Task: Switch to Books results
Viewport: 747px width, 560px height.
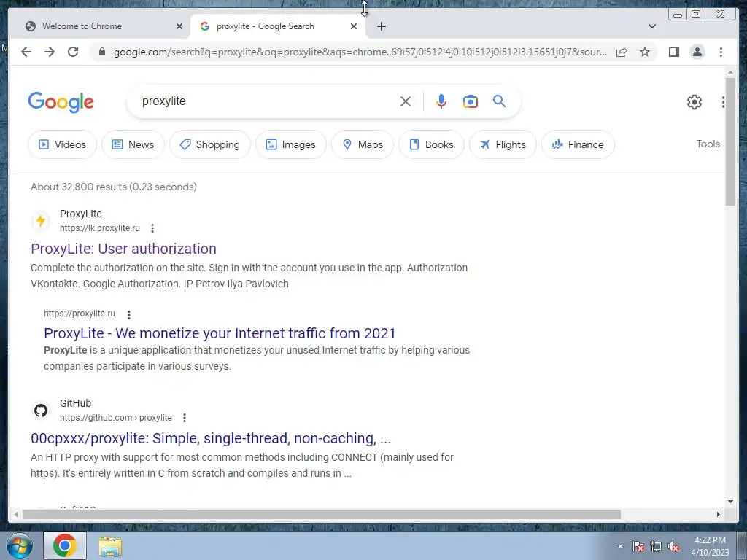Action: point(431,144)
